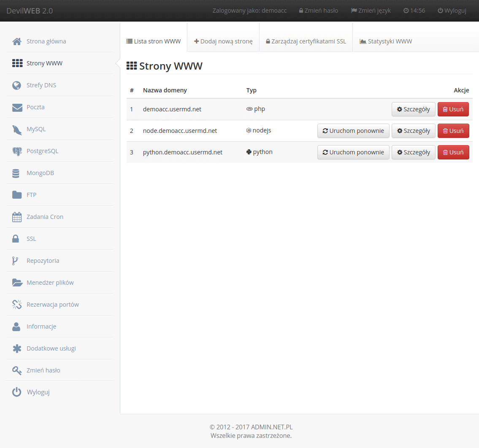The image size is (479, 448).
Task: Open the Menedżer plików folder icon
Action: click(17, 283)
